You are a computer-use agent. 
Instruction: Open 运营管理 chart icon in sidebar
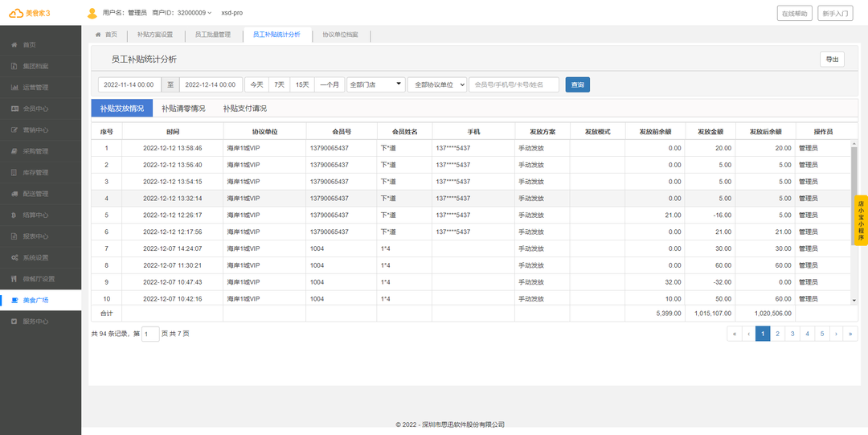[x=14, y=87]
